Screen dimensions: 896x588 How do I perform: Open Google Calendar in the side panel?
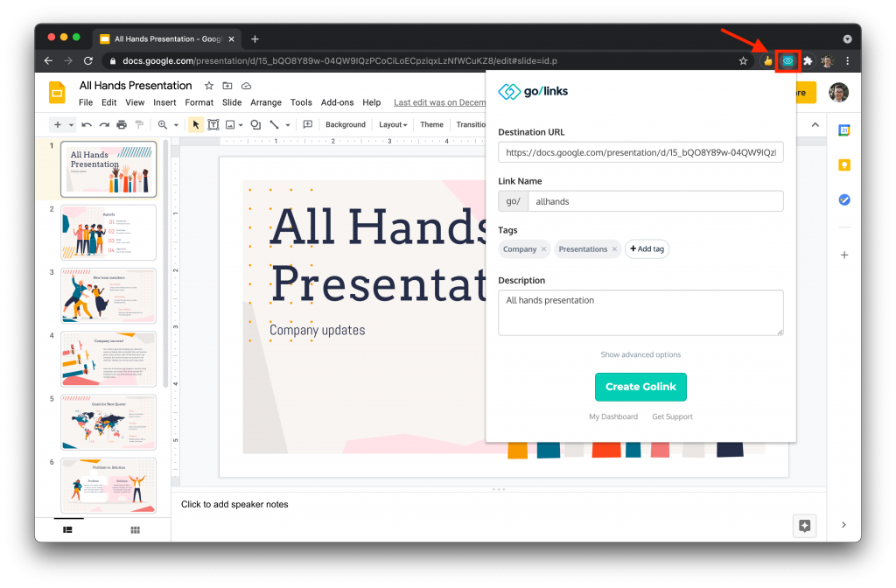click(x=844, y=130)
